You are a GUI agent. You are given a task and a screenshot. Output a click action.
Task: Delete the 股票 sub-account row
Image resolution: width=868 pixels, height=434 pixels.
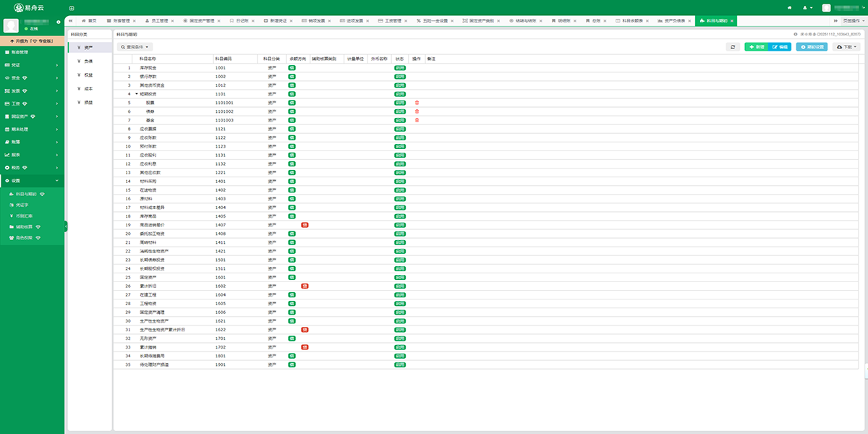pyautogui.click(x=417, y=103)
